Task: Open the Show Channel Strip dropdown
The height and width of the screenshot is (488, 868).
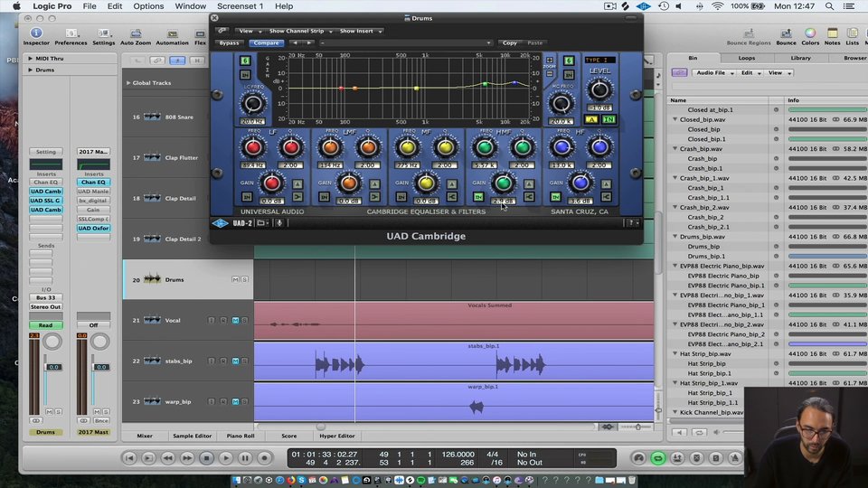Action: point(299,31)
